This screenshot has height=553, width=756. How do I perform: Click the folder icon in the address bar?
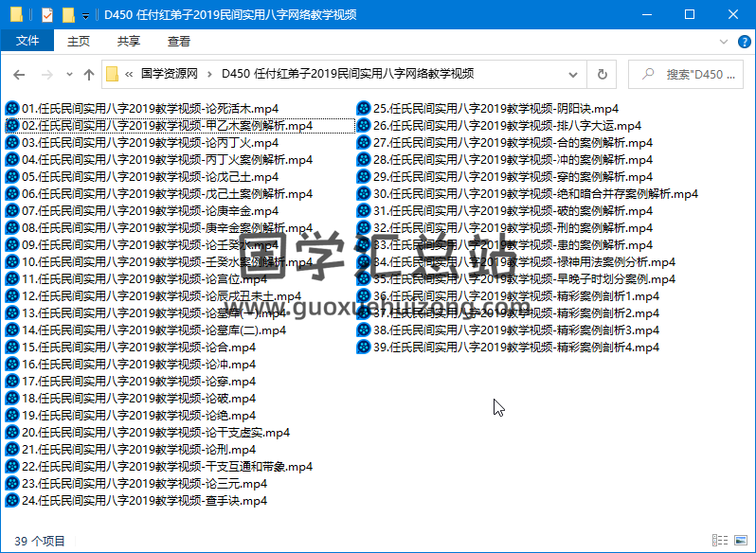(x=112, y=74)
